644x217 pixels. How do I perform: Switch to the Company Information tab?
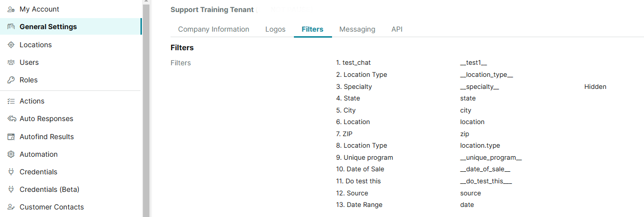tap(214, 29)
